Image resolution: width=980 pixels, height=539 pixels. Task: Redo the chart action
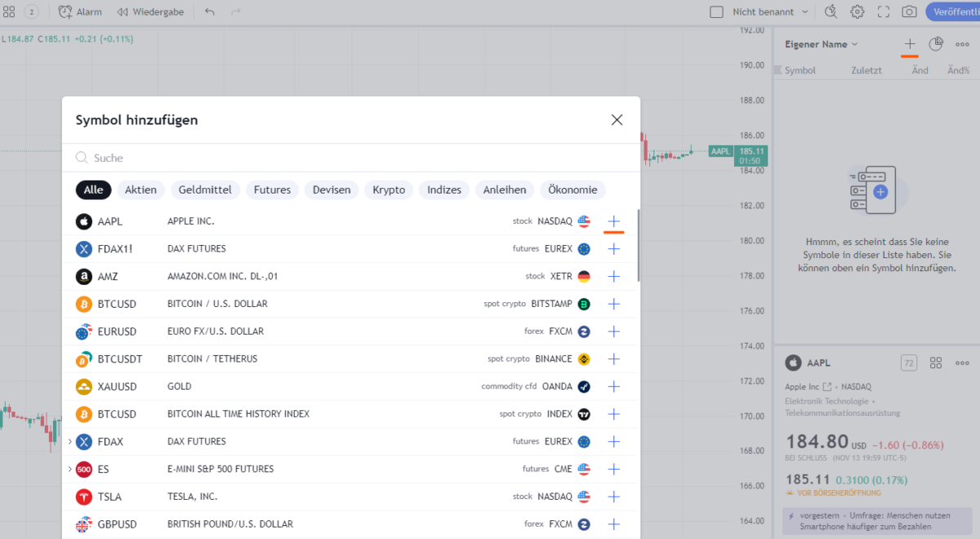236,11
